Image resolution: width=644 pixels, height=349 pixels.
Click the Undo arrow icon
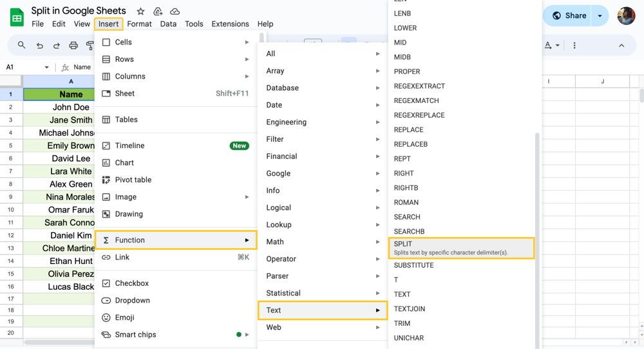(40, 46)
